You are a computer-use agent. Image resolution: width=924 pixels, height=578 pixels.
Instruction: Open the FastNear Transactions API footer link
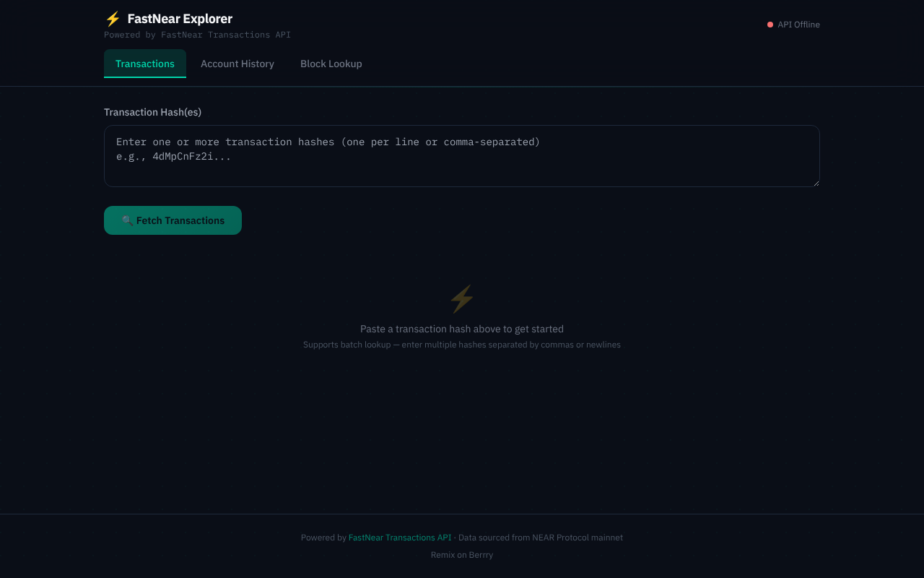tap(400, 537)
